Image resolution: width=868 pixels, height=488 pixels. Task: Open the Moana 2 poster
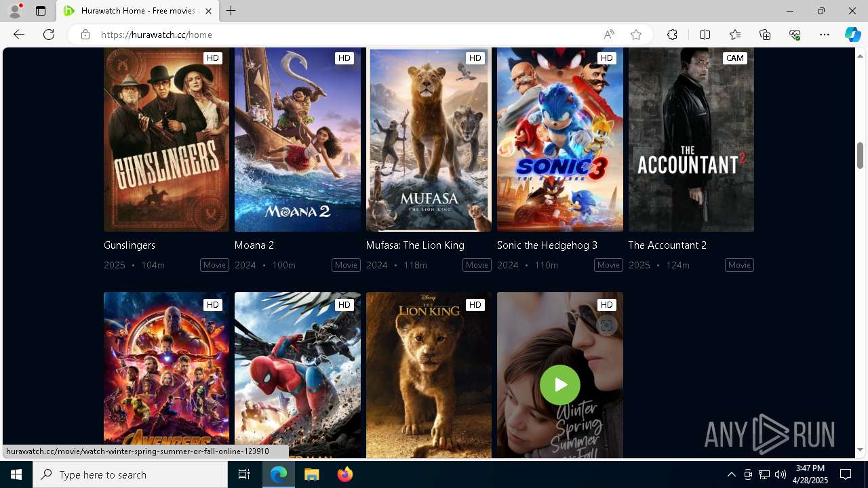(298, 140)
